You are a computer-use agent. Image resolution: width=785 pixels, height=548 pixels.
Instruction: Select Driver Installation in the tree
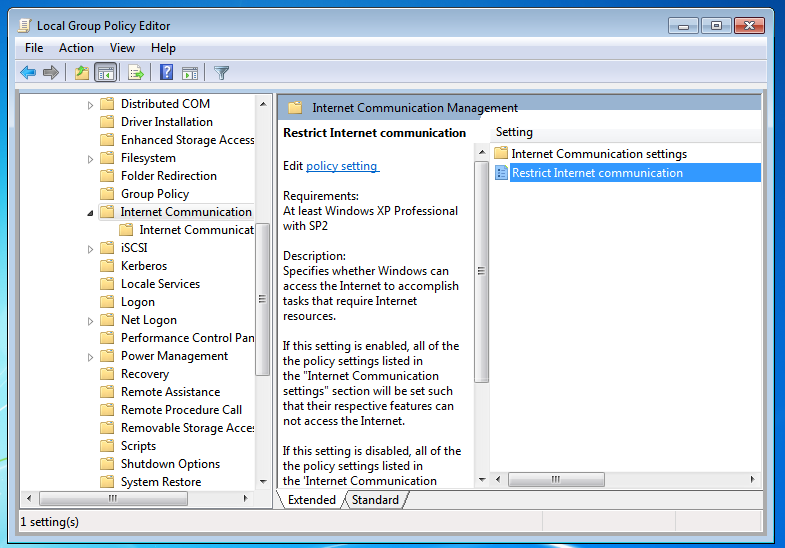coord(167,122)
